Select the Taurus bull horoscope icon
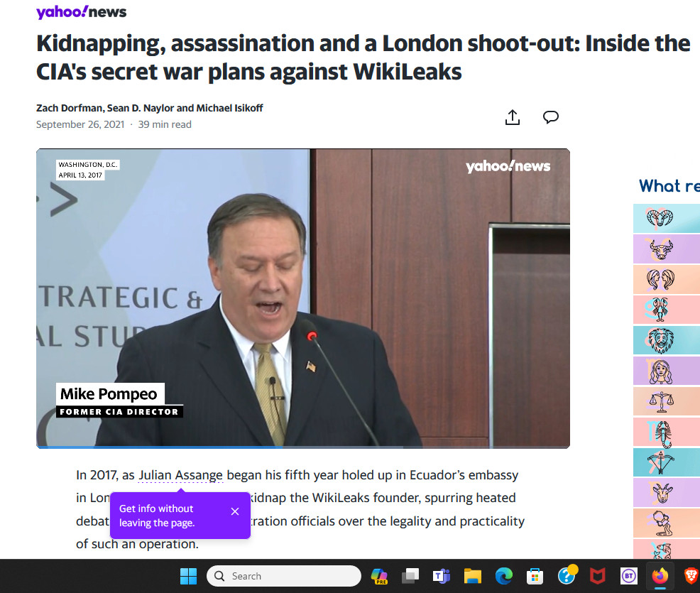Viewport: 700px width, 593px height. pyautogui.click(x=660, y=249)
